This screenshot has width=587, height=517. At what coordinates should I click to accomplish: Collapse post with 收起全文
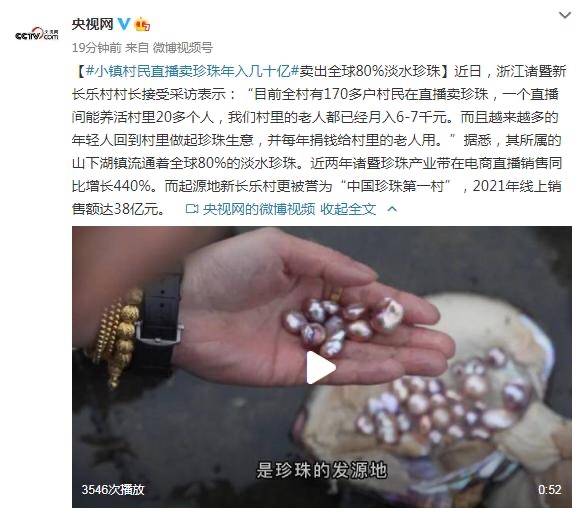coord(348,209)
